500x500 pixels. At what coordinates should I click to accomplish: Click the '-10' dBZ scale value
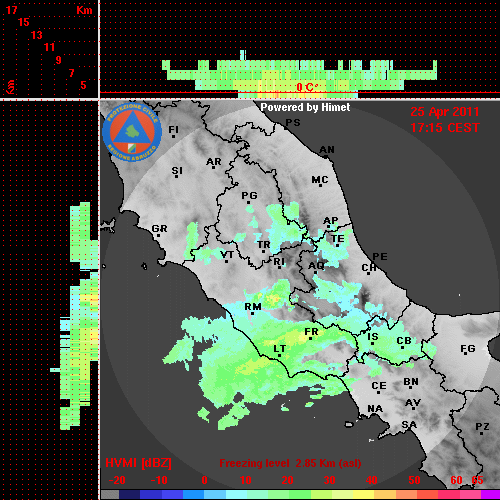(159, 480)
